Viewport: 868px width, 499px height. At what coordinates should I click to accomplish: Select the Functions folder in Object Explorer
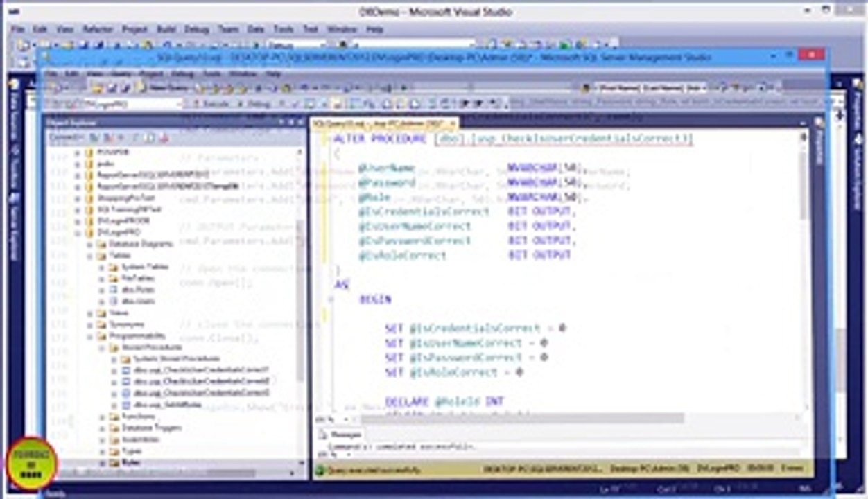pos(132,417)
